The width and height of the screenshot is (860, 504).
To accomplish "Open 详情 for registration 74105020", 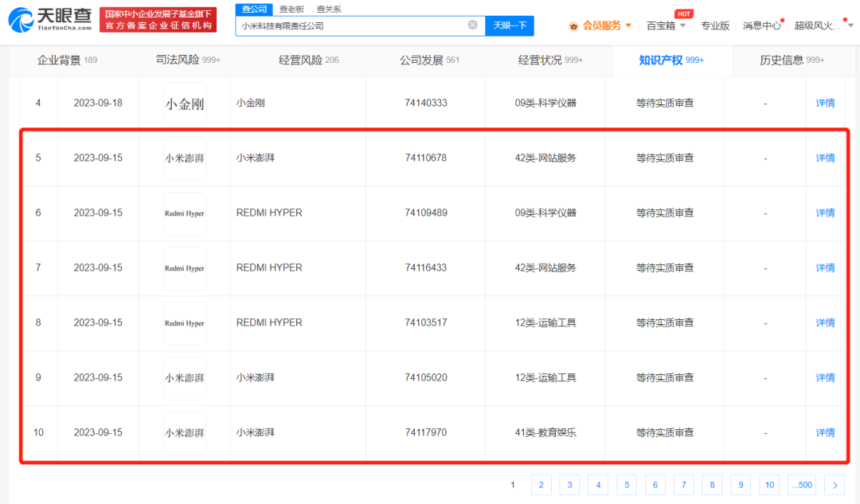I will 825,377.
